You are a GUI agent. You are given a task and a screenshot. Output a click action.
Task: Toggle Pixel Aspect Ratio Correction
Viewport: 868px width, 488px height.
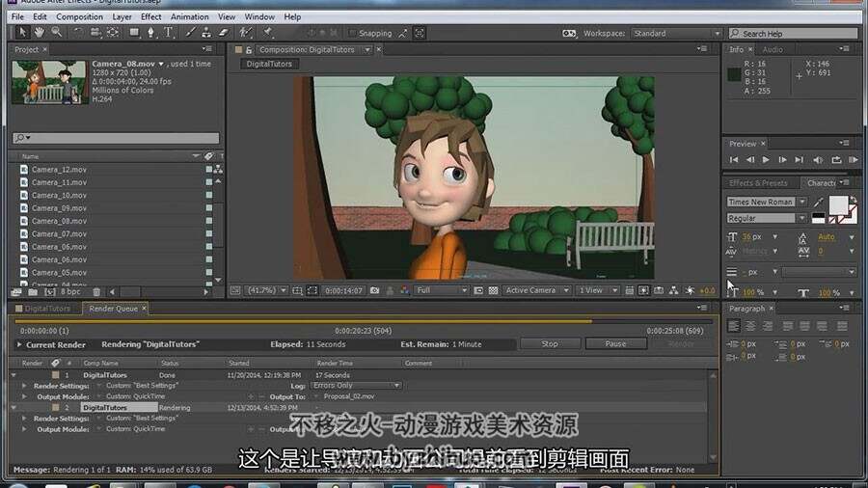pos(630,290)
